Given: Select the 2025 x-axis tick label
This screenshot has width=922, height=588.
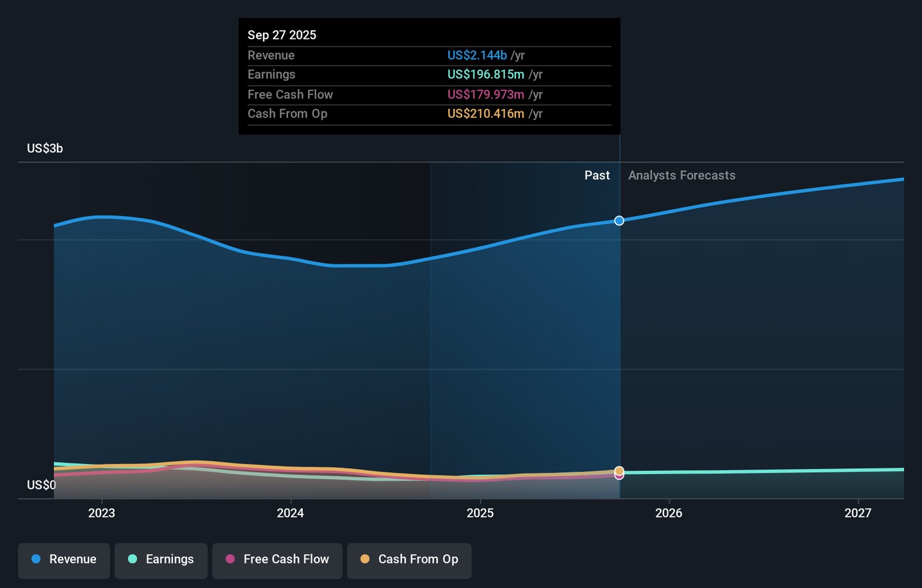Looking at the screenshot, I should (480, 513).
